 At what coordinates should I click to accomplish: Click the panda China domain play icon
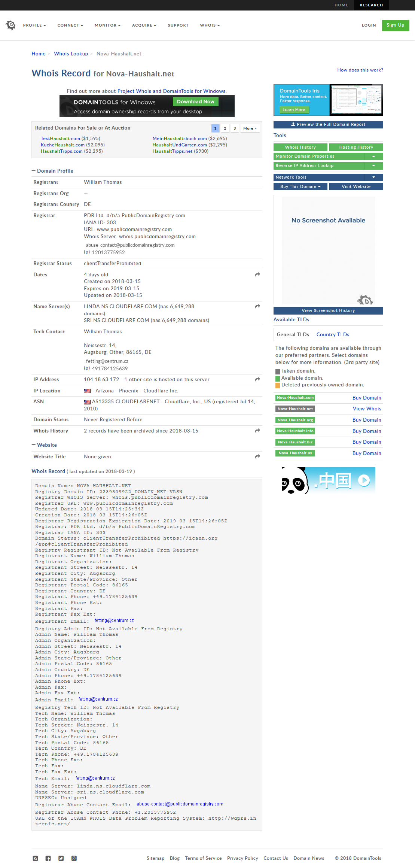tap(364, 480)
